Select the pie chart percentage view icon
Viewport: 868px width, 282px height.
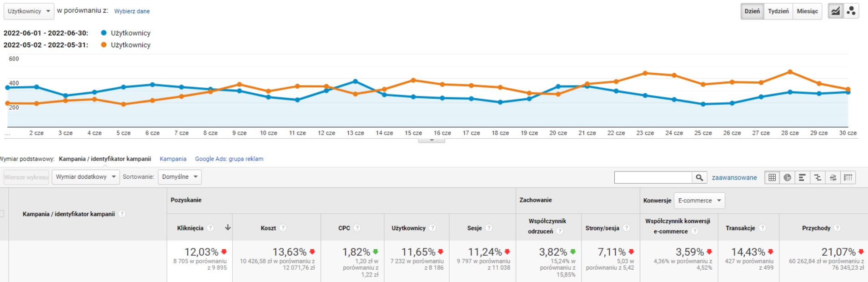787,177
